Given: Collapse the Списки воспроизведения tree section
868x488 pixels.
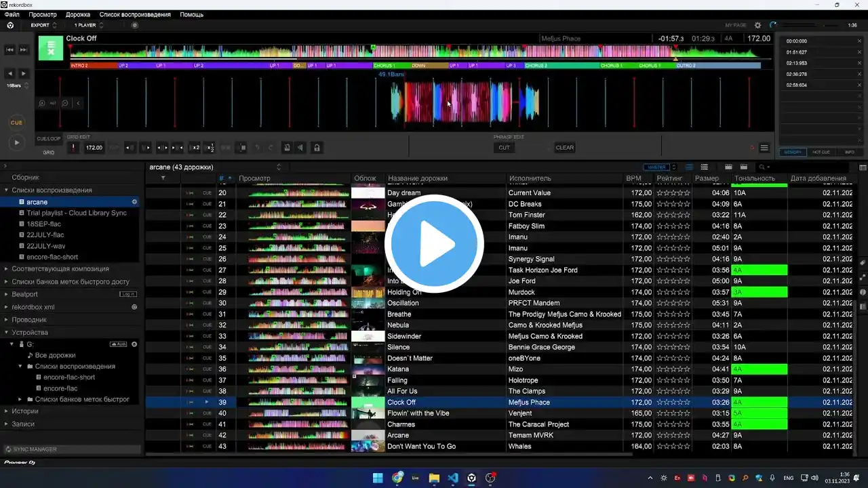Looking at the screenshot, I should [x=7, y=190].
